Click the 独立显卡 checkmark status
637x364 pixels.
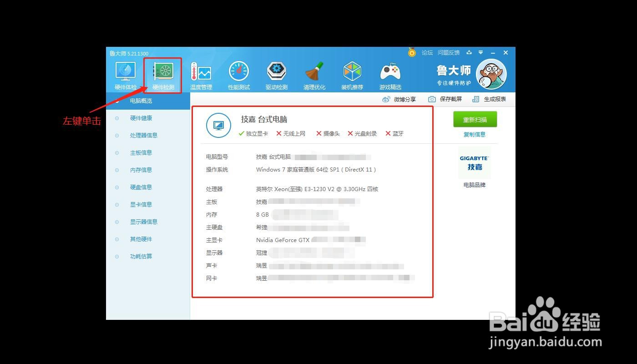[x=253, y=134]
